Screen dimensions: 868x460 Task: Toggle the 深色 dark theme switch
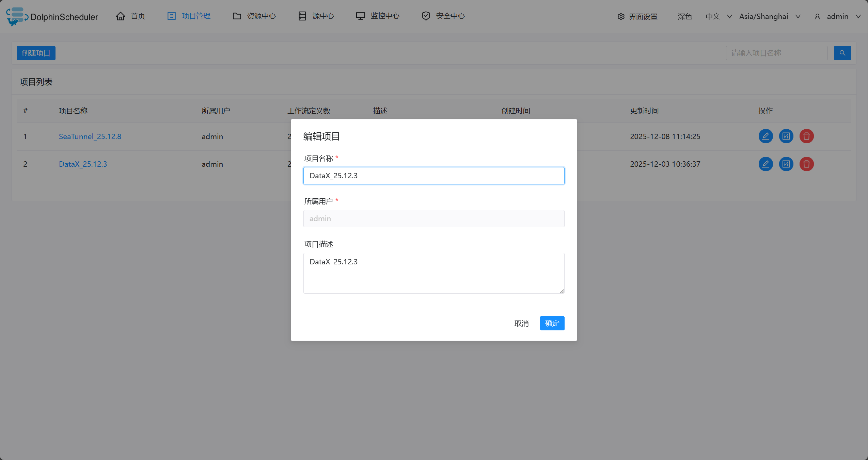click(684, 16)
